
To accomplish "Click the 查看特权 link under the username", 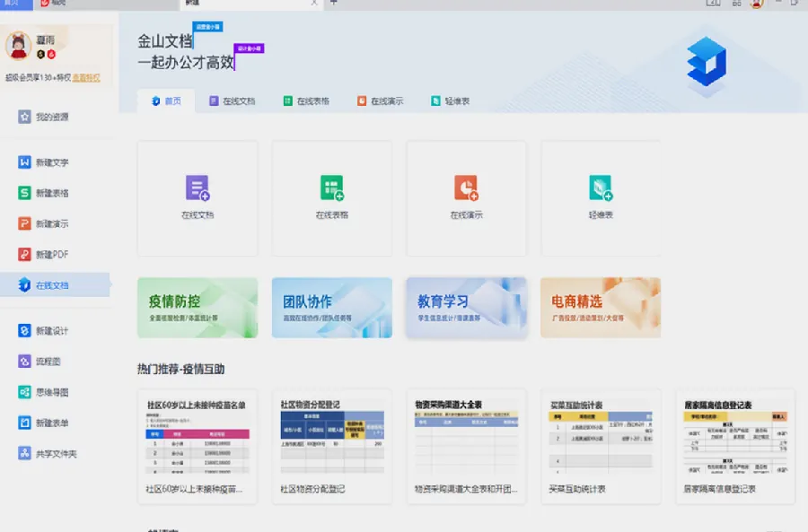I will (86, 78).
